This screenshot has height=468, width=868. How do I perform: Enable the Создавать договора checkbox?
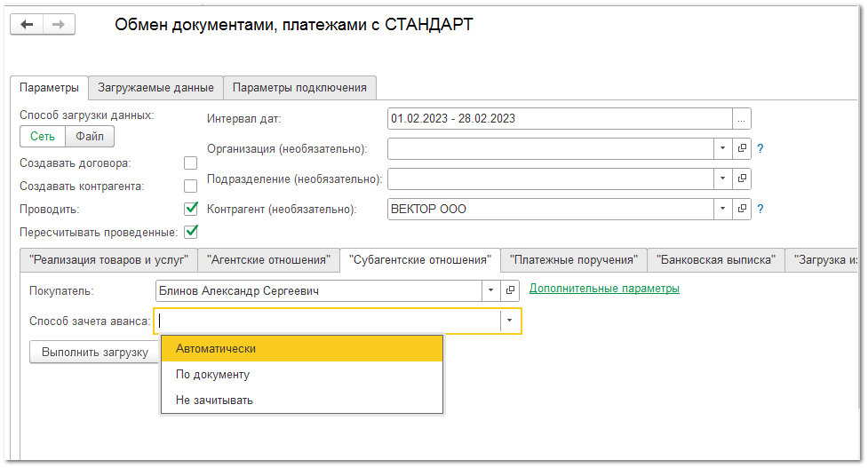pos(190,163)
